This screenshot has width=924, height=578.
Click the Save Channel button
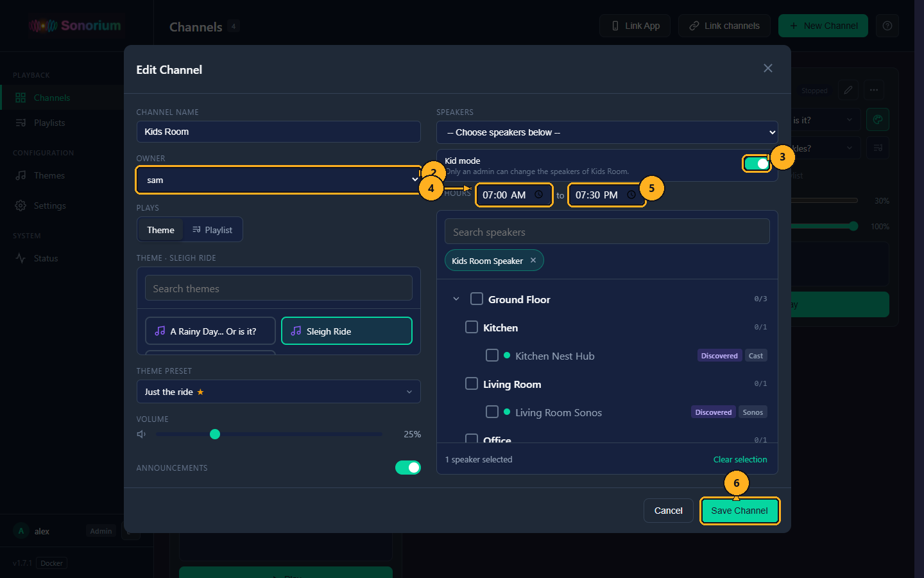point(739,511)
